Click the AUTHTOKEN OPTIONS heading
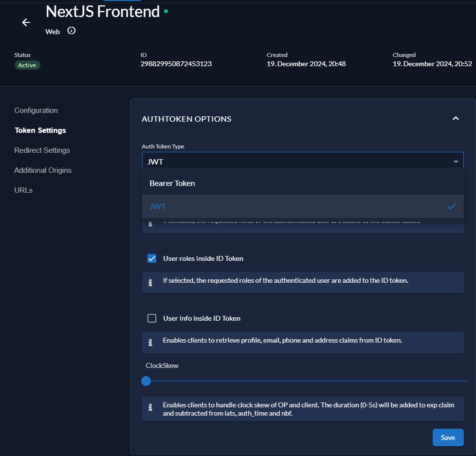The image size is (476, 456). [186, 119]
